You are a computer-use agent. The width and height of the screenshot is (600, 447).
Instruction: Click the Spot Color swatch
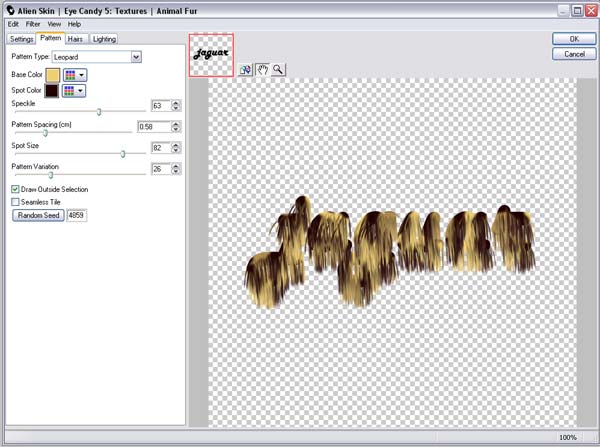(x=52, y=91)
